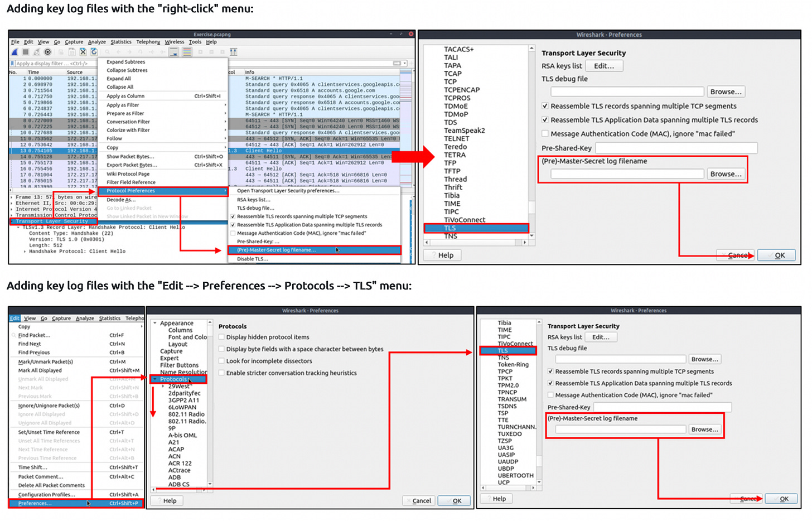
Task: Click Browse for Master-Secret log in bottom-right Preferences
Action: point(704,430)
